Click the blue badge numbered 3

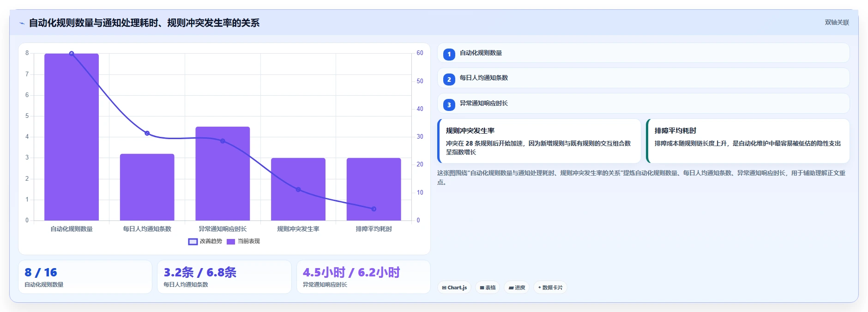[x=449, y=105]
